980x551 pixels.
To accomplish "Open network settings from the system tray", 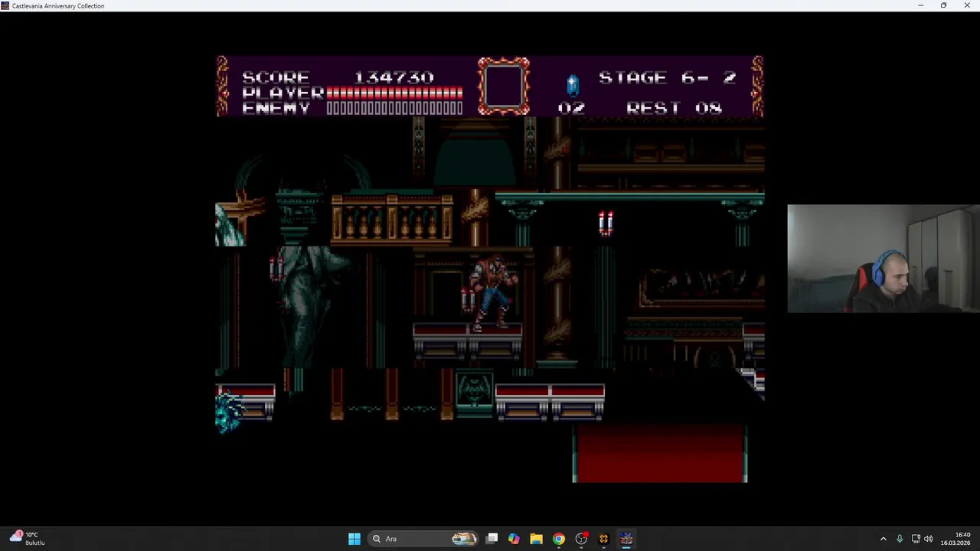I will (x=916, y=539).
